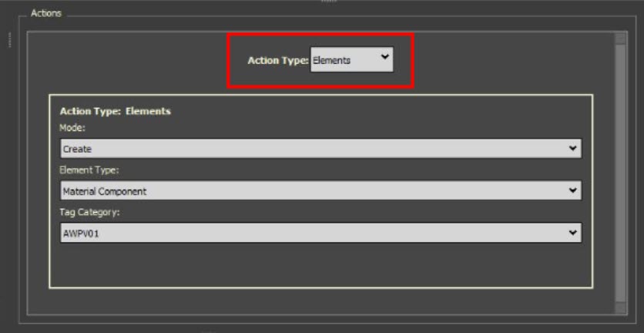Click the Tag Category dropdown chevron icon
Image resolution: width=644 pixels, height=333 pixels.
(573, 233)
